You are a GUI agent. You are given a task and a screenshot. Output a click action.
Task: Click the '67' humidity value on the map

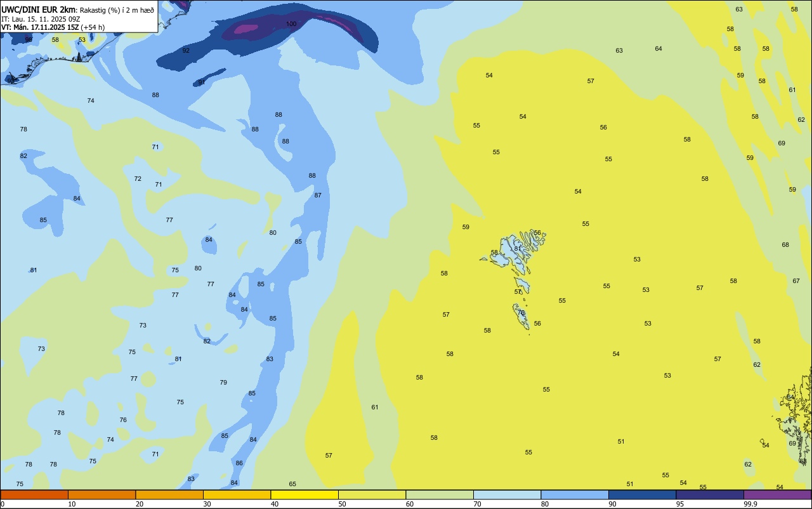(x=796, y=281)
